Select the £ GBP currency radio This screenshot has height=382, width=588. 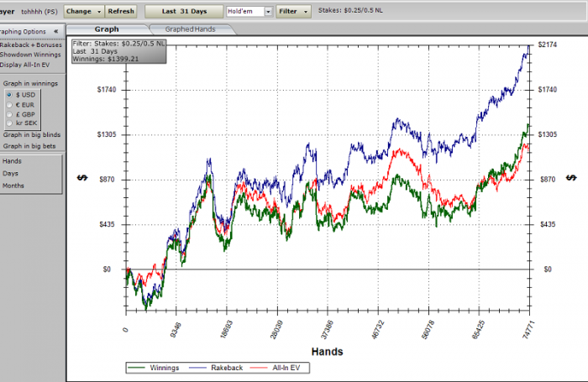(x=9, y=114)
